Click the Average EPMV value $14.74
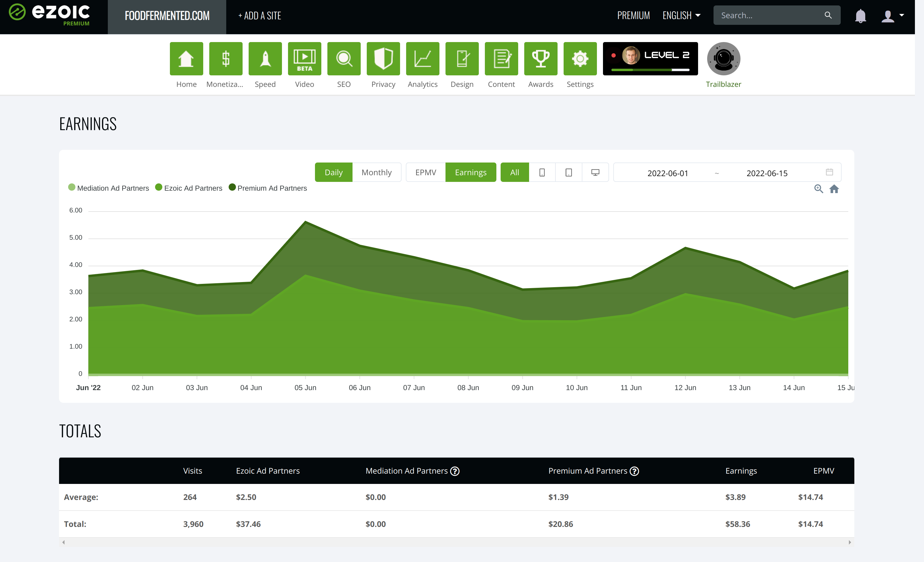 810,497
